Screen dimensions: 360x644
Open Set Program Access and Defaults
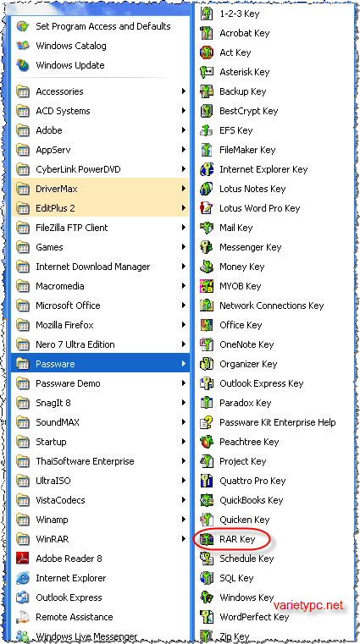point(100,26)
